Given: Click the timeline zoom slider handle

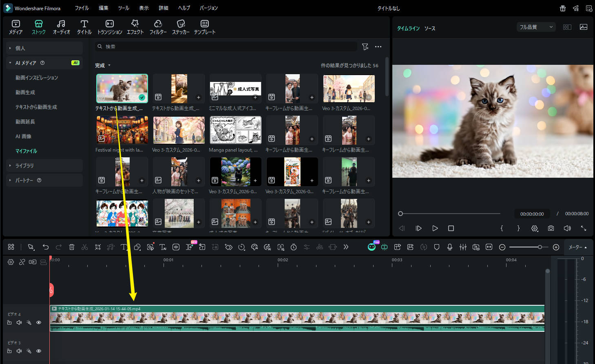Looking at the screenshot, I should (x=540, y=247).
